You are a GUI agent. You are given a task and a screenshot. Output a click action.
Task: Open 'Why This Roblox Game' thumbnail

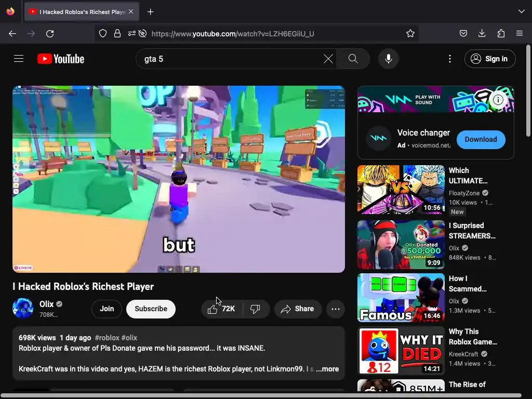[401, 351]
